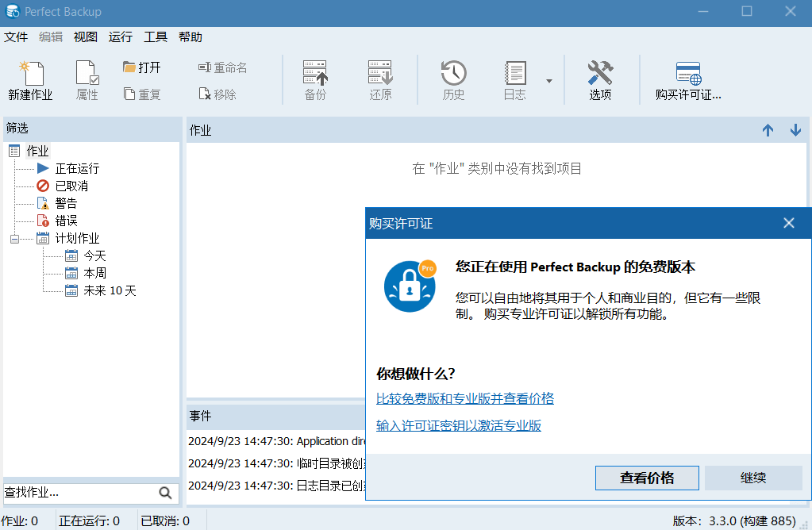Click status bar text 作业: 0

(19, 520)
